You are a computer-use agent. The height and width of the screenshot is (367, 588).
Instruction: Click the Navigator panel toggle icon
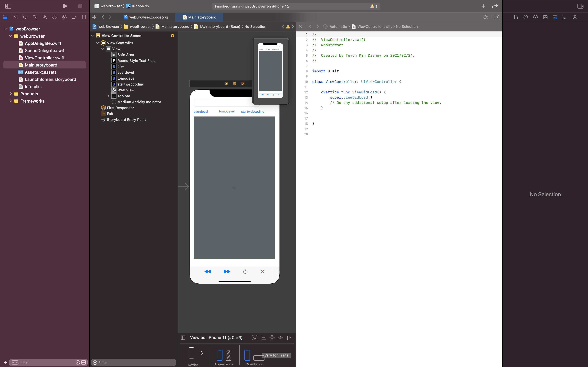coord(8,6)
